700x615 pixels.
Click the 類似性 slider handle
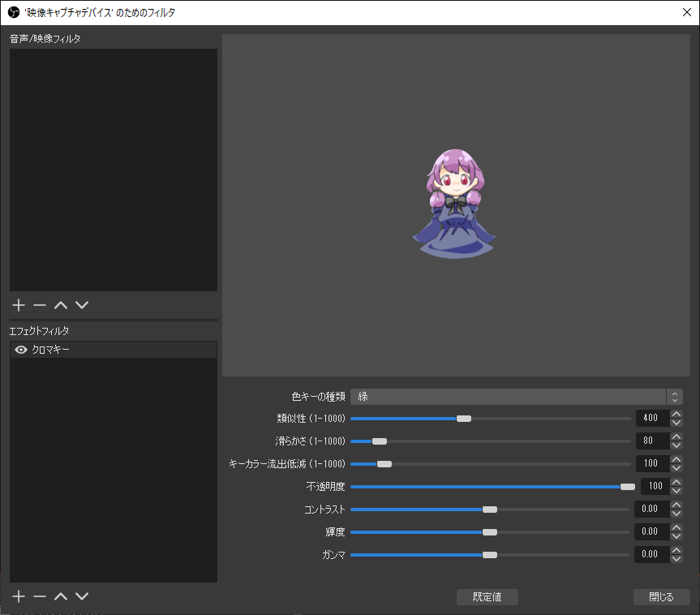(464, 419)
